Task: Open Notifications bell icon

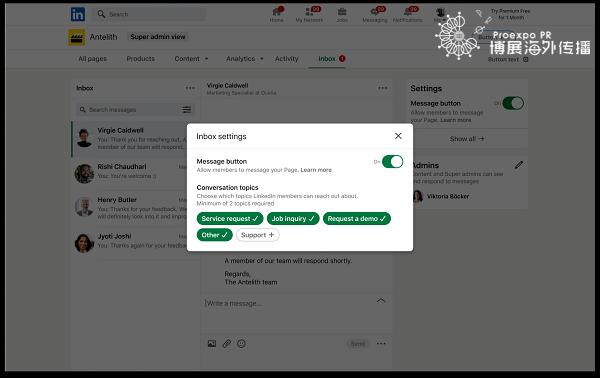Action: [x=408, y=15]
